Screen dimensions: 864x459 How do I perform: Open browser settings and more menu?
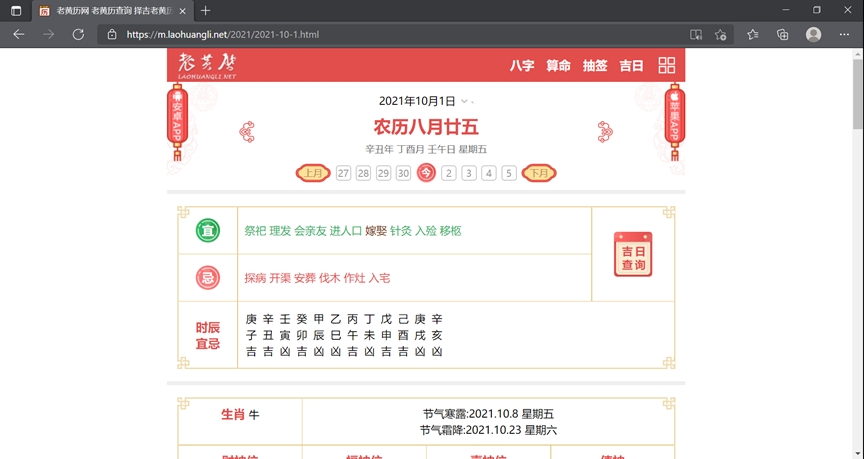(x=844, y=35)
